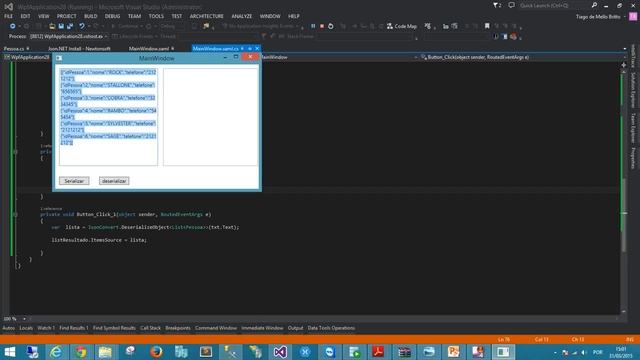Switch to Visual Studio in the taskbar
This screenshot has width=640, height=360.
(280, 352)
